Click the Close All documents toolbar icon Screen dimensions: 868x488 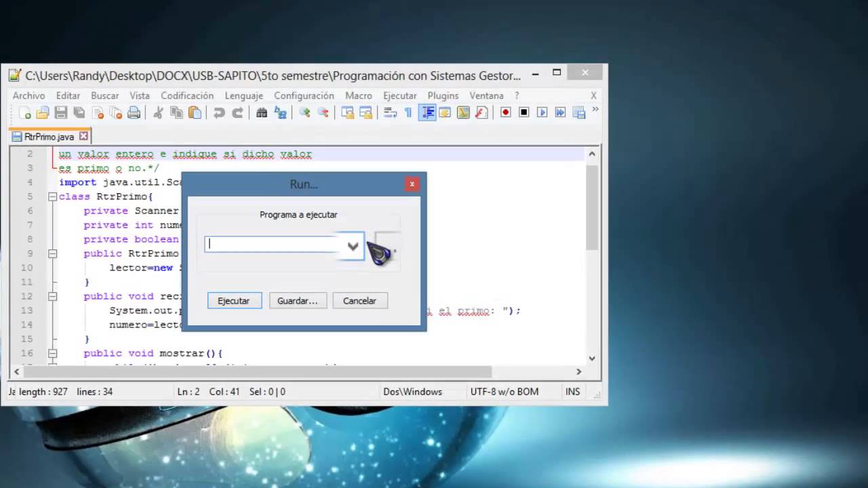pos(116,113)
